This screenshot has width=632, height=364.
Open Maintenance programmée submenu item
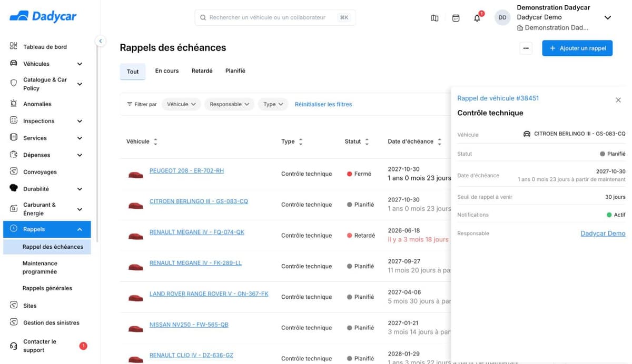tap(39, 267)
